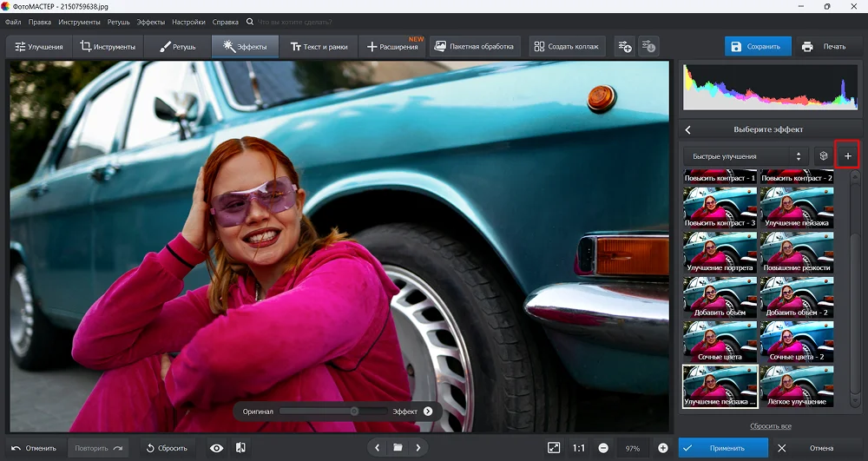The width and height of the screenshot is (868, 461).
Task: Open the Инструменты tab
Action: click(x=108, y=47)
